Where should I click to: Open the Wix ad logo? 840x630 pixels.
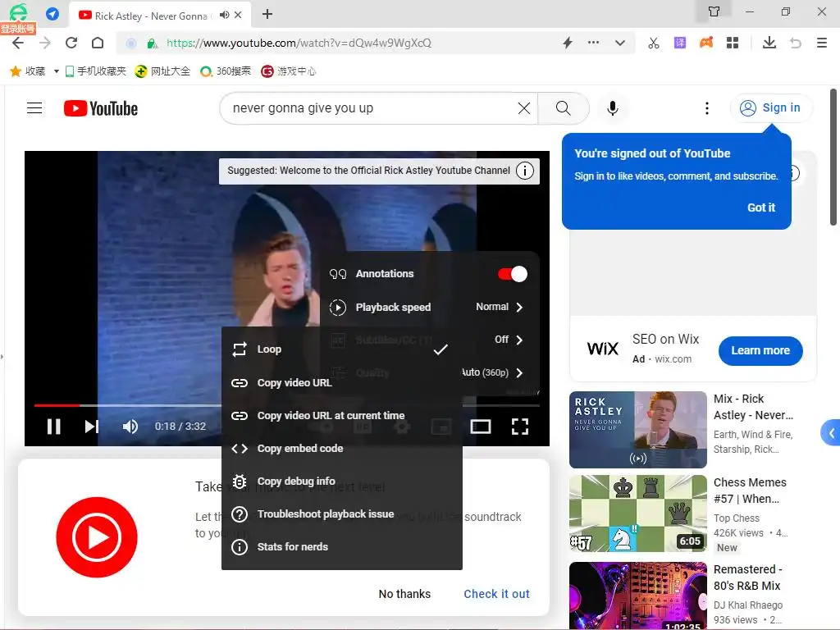tap(603, 349)
